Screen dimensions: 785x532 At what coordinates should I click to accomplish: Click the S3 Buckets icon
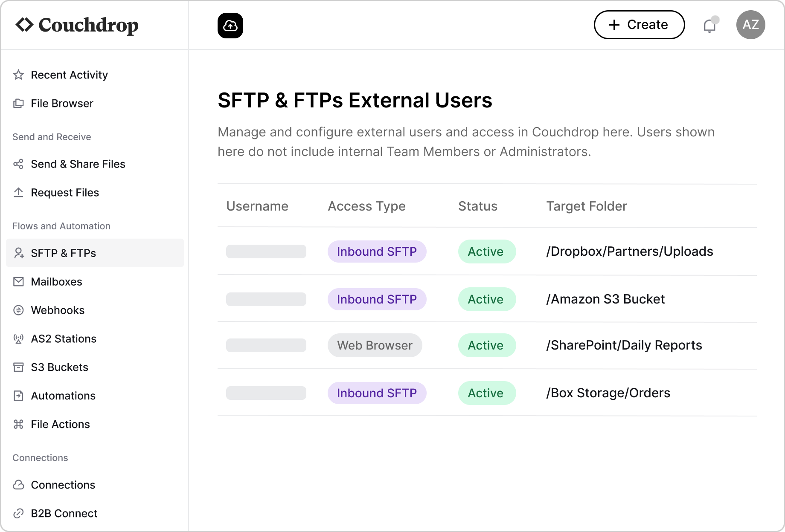(x=18, y=367)
